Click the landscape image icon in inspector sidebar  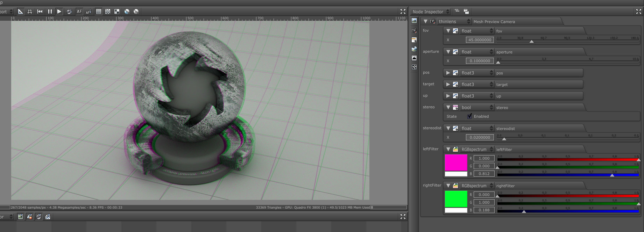click(x=414, y=21)
